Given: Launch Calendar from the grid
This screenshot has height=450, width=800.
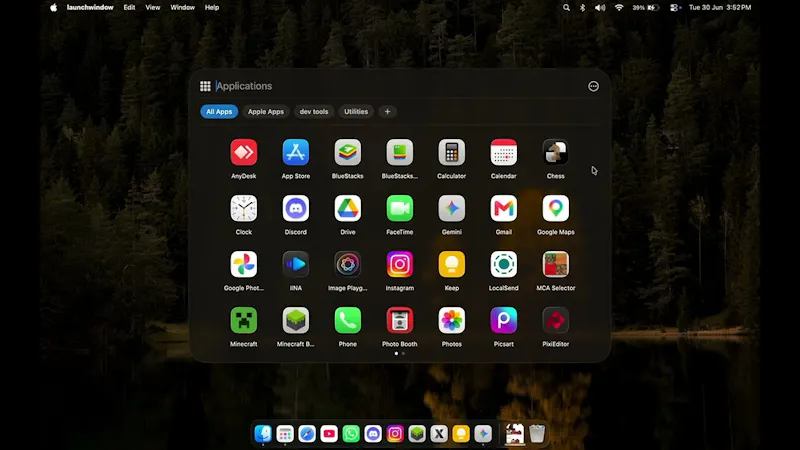Looking at the screenshot, I should click(504, 153).
